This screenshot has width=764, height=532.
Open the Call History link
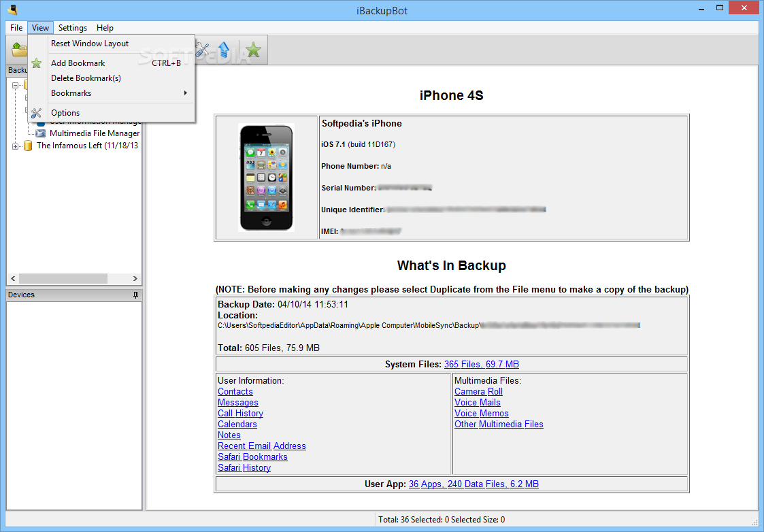click(x=240, y=413)
